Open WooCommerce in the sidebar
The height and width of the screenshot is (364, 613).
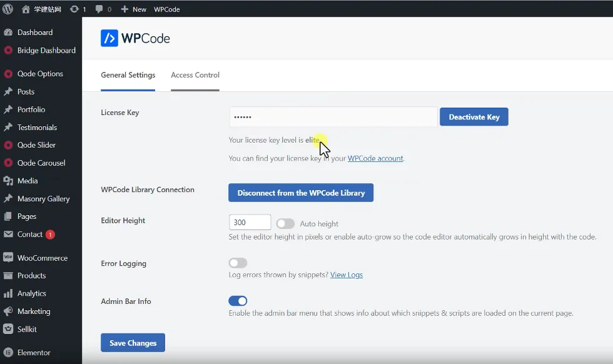click(x=42, y=258)
